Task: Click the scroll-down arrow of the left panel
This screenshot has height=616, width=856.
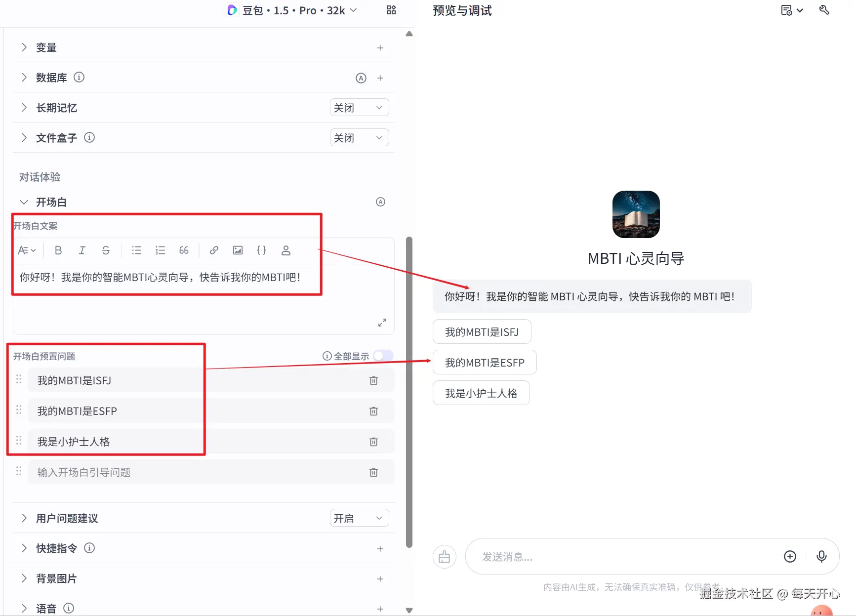Action: (x=409, y=610)
